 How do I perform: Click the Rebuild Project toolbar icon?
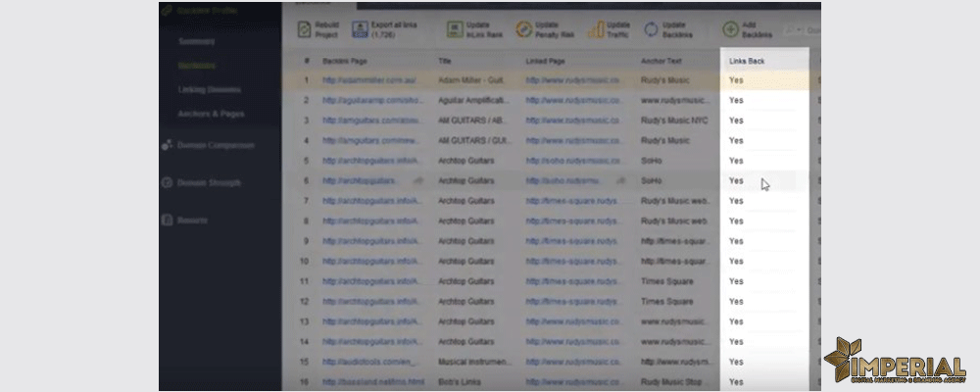305,29
